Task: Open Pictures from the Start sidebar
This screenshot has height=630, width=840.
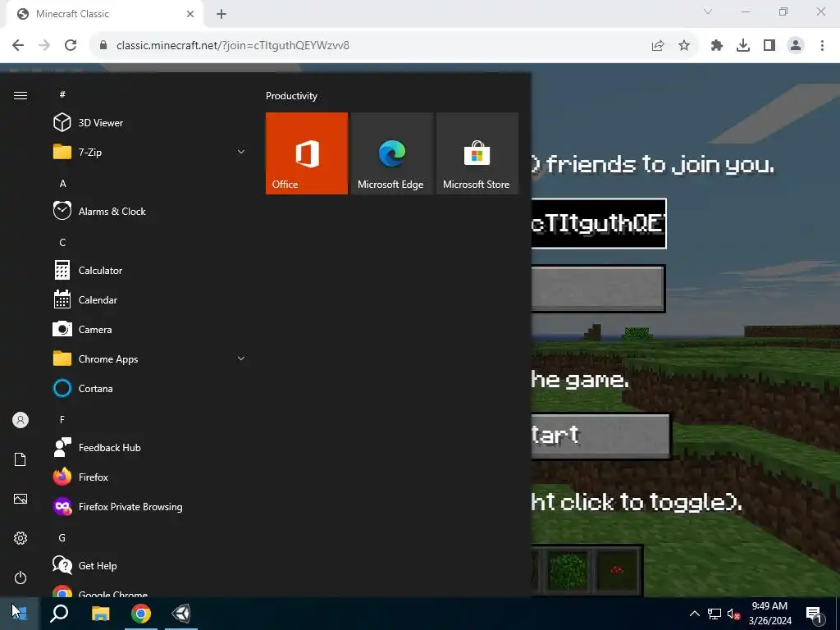Action: pos(21,499)
